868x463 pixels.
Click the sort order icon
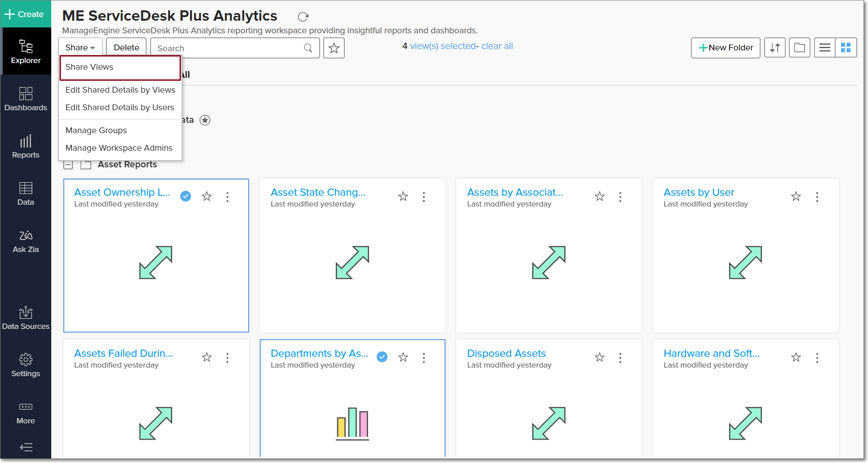point(775,48)
